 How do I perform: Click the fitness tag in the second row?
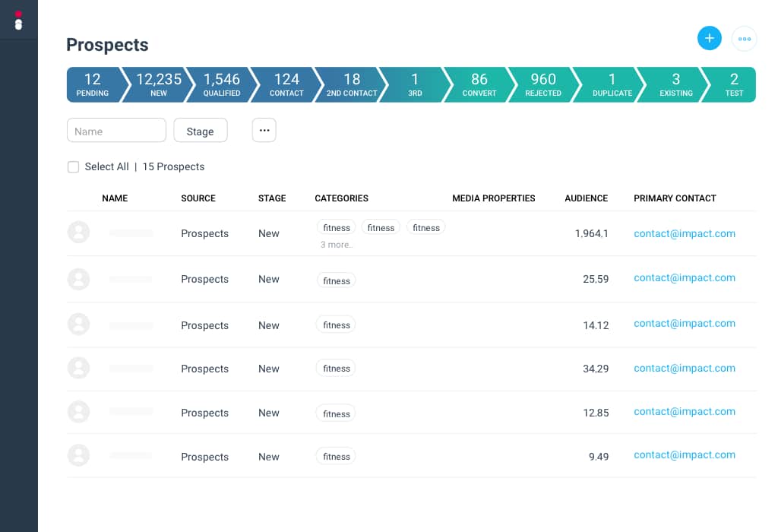point(337,281)
